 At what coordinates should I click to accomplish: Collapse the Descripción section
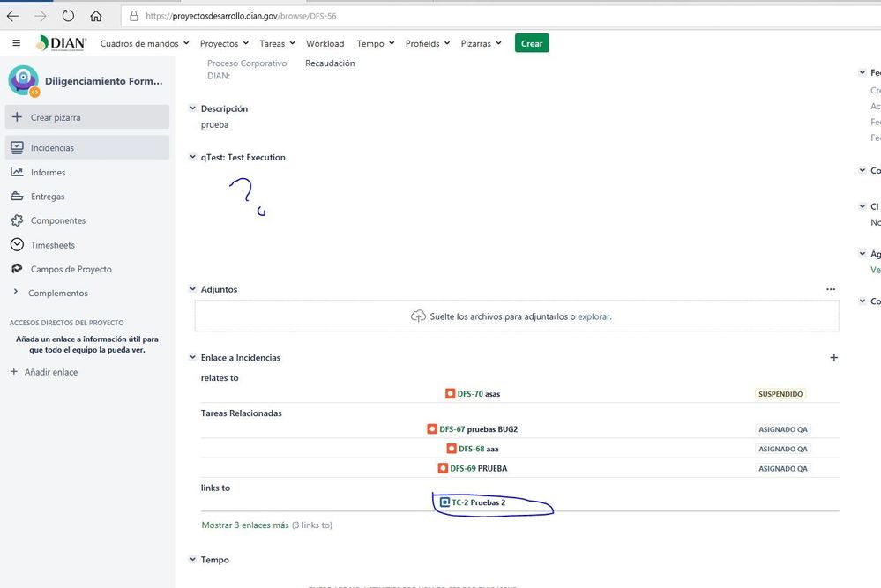click(x=192, y=108)
